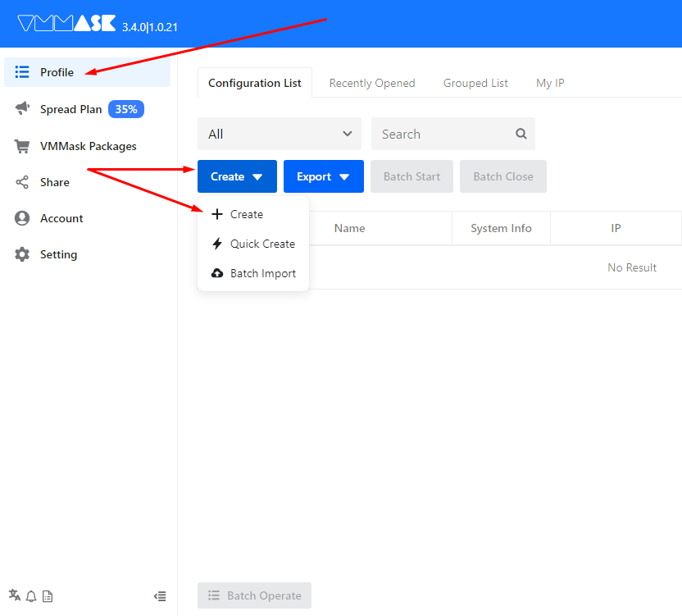Click the Export dropdown button
The image size is (682, 616).
pyautogui.click(x=324, y=176)
